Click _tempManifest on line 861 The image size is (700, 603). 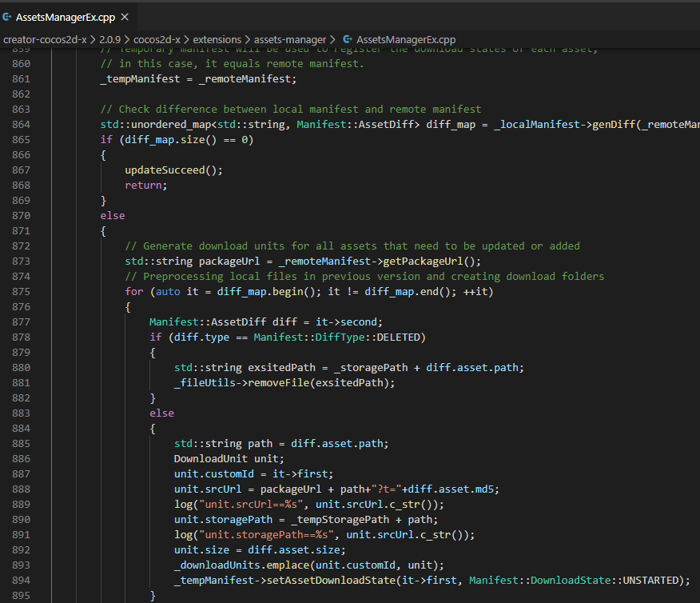pyautogui.click(x=140, y=79)
